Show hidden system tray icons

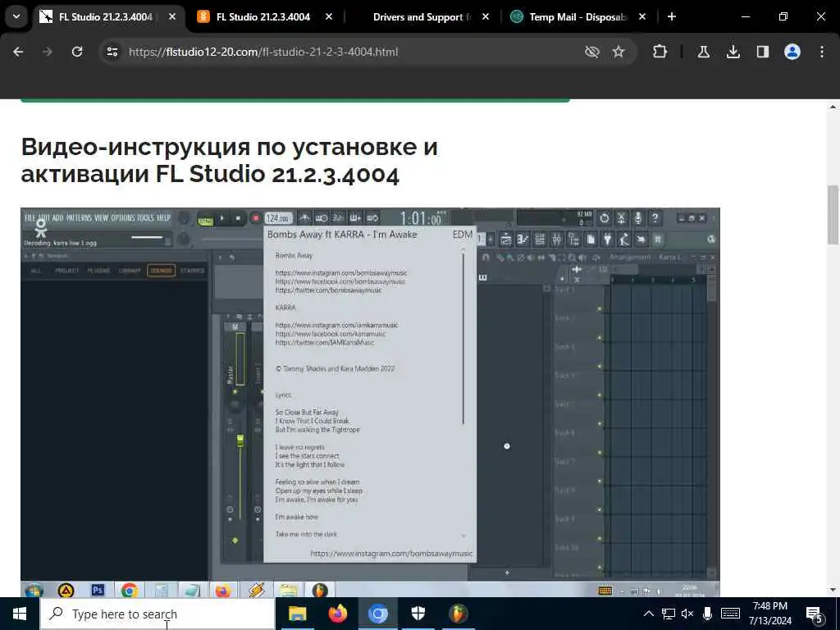[x=648, y=614]
